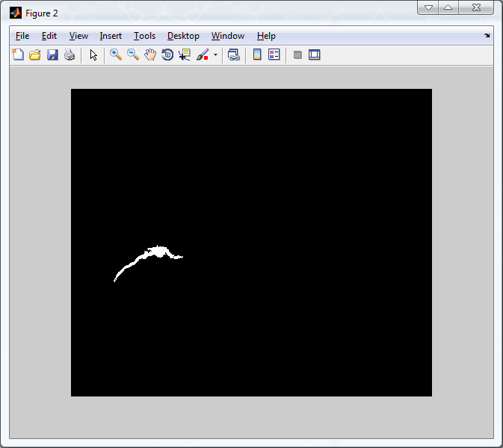Screen dimensions: 503x448
Task: Activate the Brush data tool
Action: pyautogui.click(x=203, y=55)
